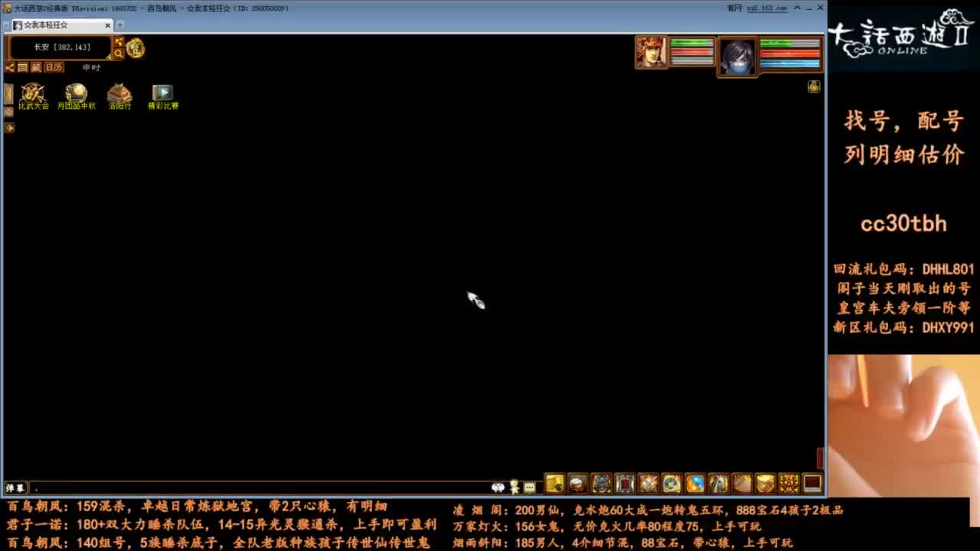Click the 弹幕 channel button beside the chat input
The image size is (980, 551).
(x=15, y=487)
